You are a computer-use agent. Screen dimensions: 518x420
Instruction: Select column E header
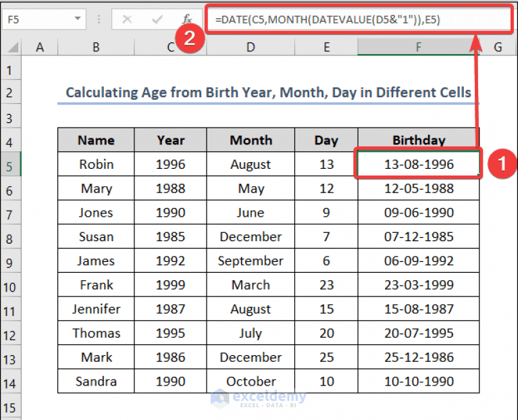pos(326,47)
